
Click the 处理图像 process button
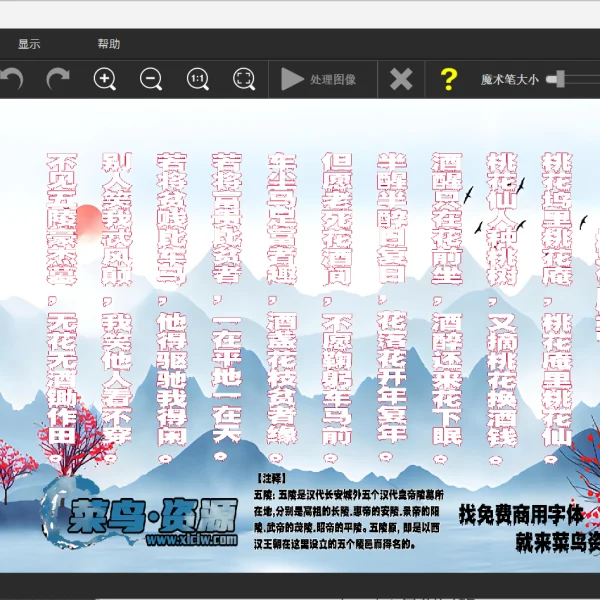pos(319,79)
